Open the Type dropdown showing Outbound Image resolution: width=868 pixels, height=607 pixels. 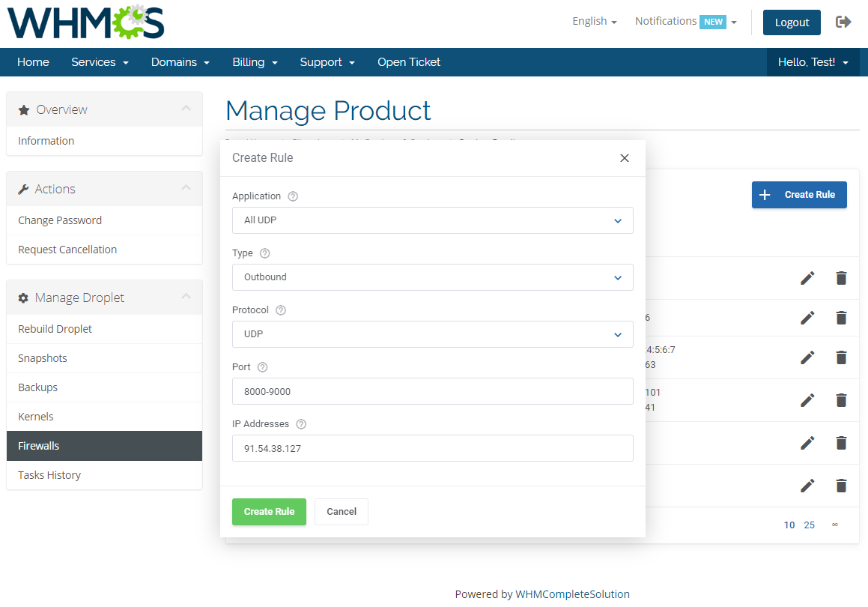click(432, 277)
